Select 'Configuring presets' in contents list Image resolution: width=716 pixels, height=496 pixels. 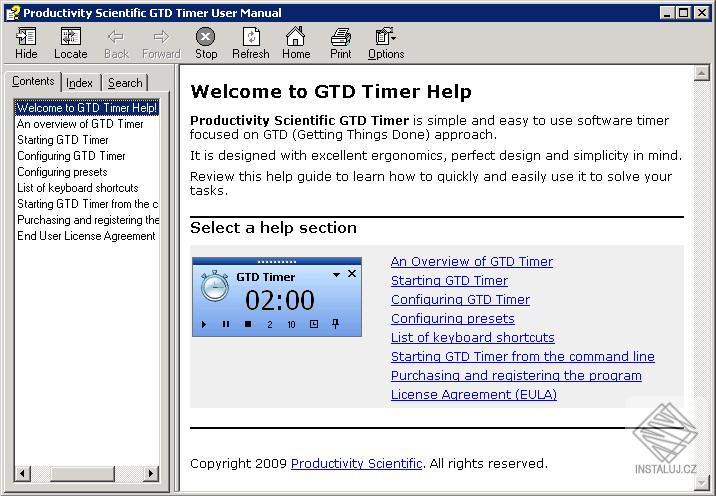[63, 172]
